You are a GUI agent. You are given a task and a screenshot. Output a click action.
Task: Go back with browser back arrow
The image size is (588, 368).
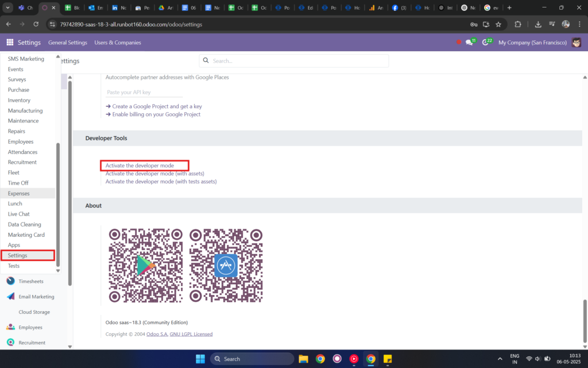[x=8, y=24]
